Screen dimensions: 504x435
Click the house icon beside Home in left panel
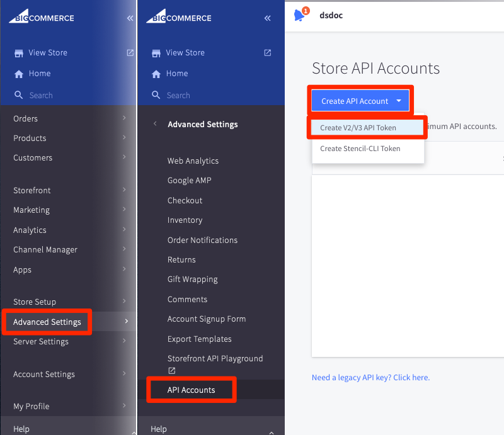click(x=19, y=74)
